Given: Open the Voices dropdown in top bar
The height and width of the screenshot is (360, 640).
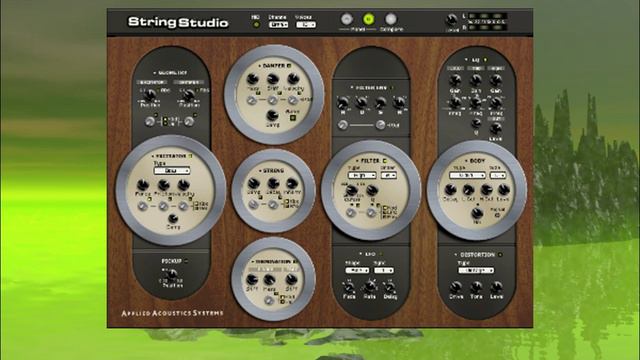Looking at the screenshot, I should point(306,25).
